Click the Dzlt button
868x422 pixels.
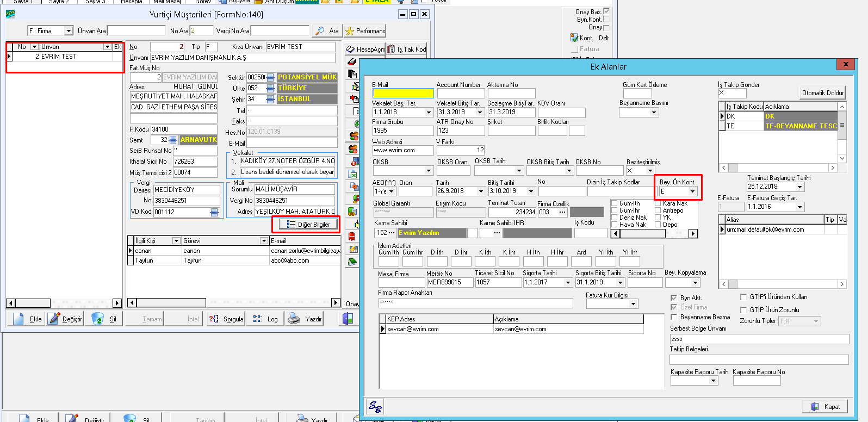point(604,38)
